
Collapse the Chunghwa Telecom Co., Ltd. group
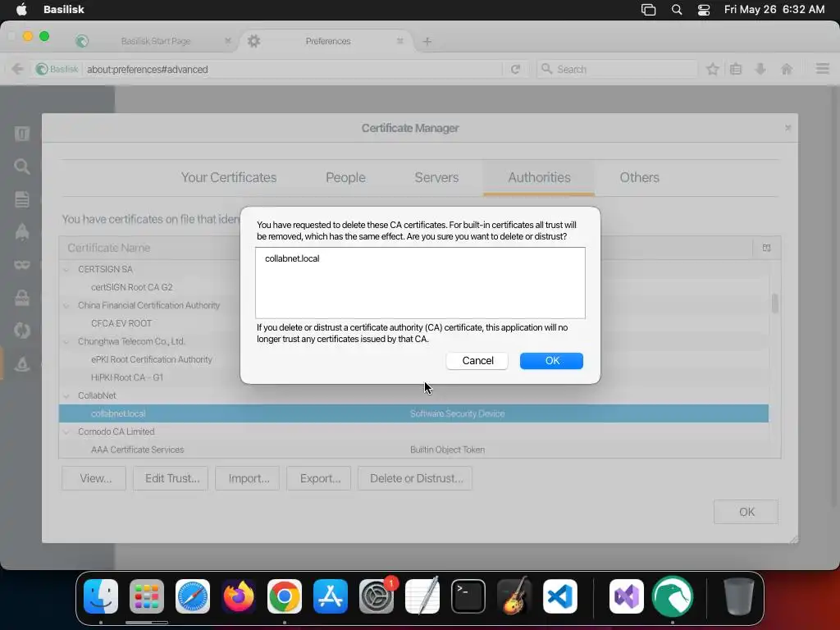66,342
